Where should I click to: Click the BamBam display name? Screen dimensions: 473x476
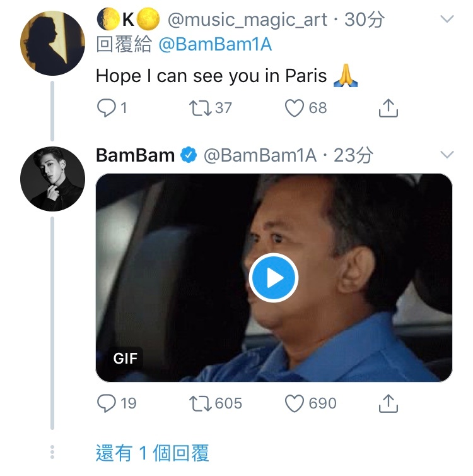pos(135,155)
